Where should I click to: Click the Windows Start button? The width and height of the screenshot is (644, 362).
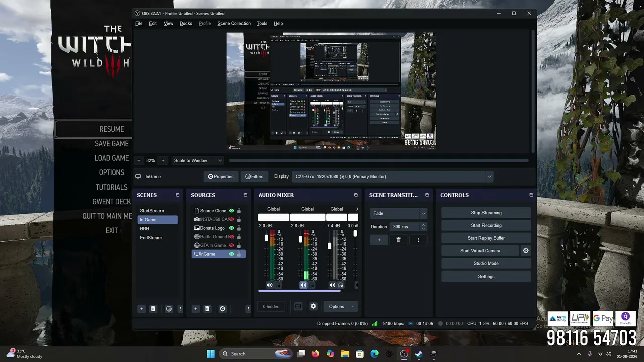[211, 354]
